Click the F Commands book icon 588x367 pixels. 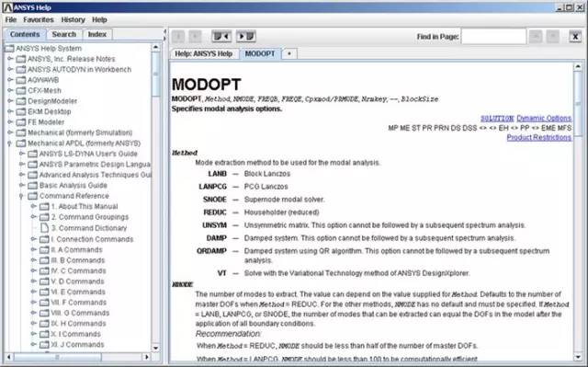(44, 302)
